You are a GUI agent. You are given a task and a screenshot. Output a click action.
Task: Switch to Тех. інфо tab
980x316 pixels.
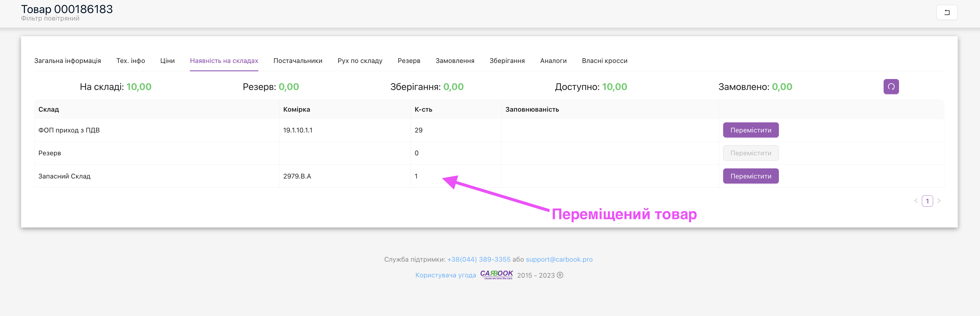(131, 61)
